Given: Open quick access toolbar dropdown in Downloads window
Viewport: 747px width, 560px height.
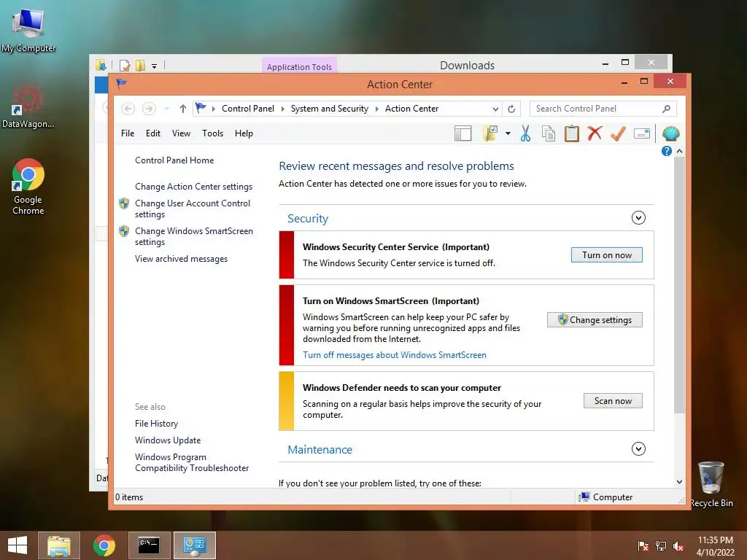Looking at the screenshot, I should tap(155, 66).
